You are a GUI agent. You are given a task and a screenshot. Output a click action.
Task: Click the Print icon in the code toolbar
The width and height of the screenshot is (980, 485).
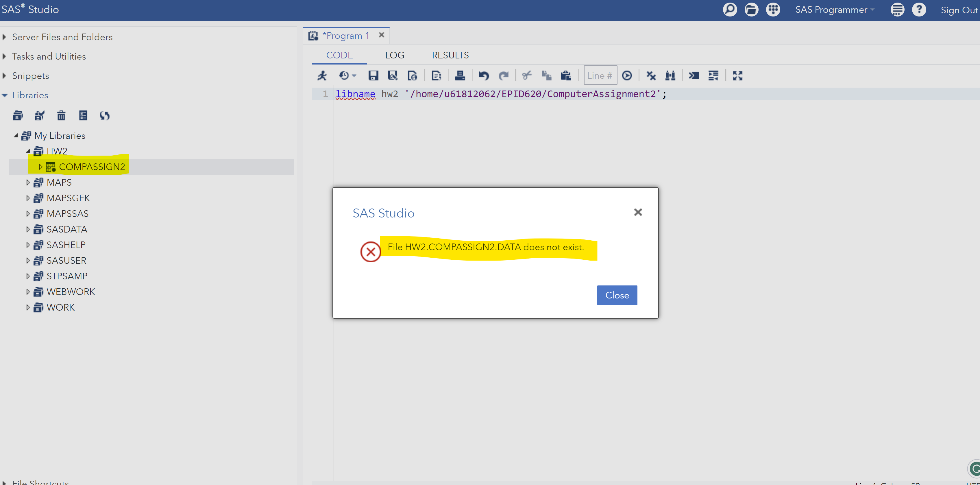[x=460, y=75]
